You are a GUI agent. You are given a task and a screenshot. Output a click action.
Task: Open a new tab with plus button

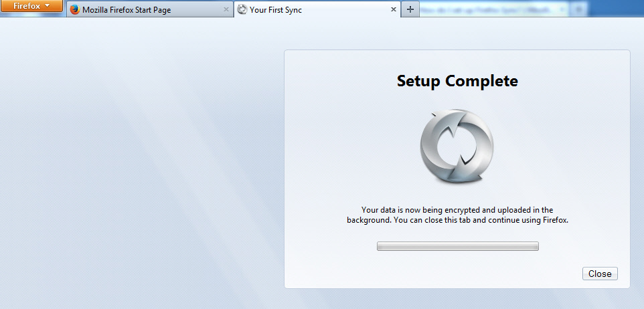410,9
